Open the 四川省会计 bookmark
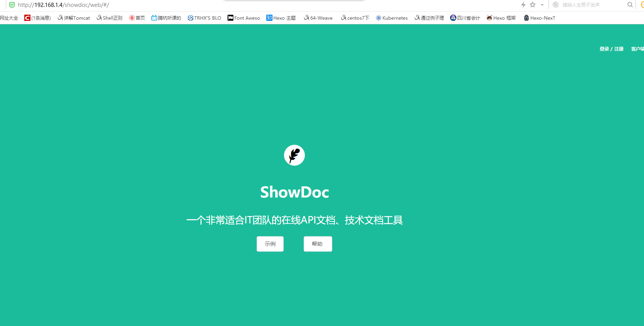The width and height of the screenshot is (644, 326). tap(465, 18)
